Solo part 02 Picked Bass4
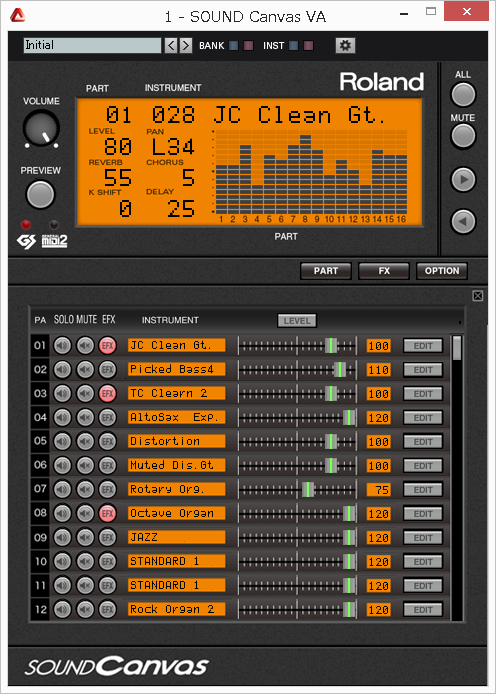Screen dimensions: 496x694 62,369
